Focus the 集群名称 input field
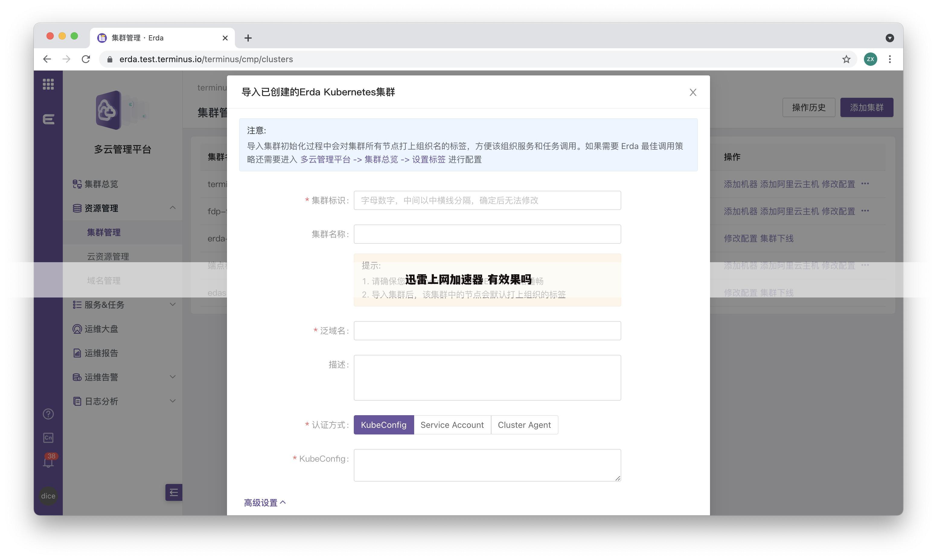 487,234
